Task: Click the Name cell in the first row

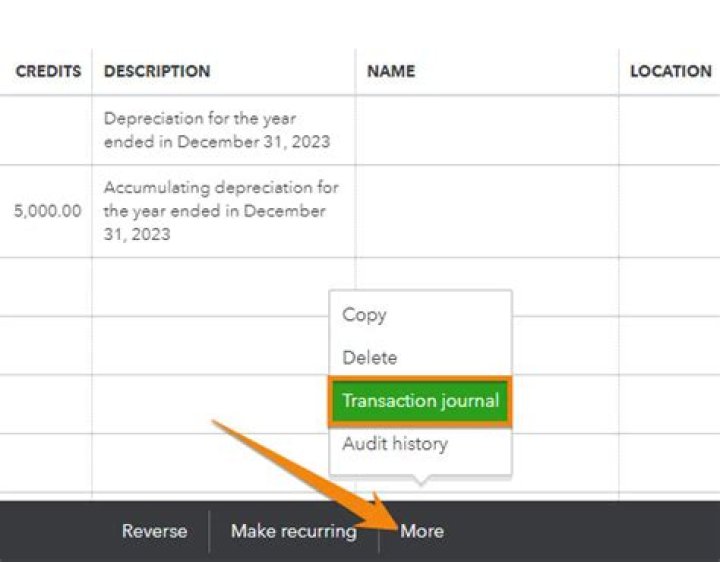Action: pyautogui.click(x=486, y=130)
